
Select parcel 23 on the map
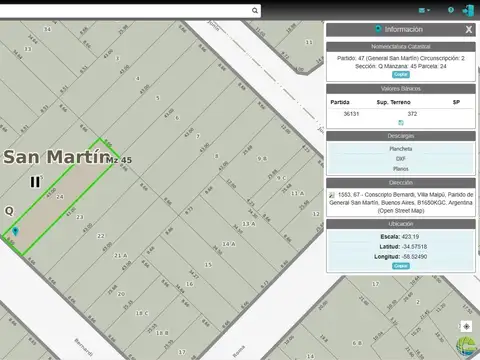(80, 217)
